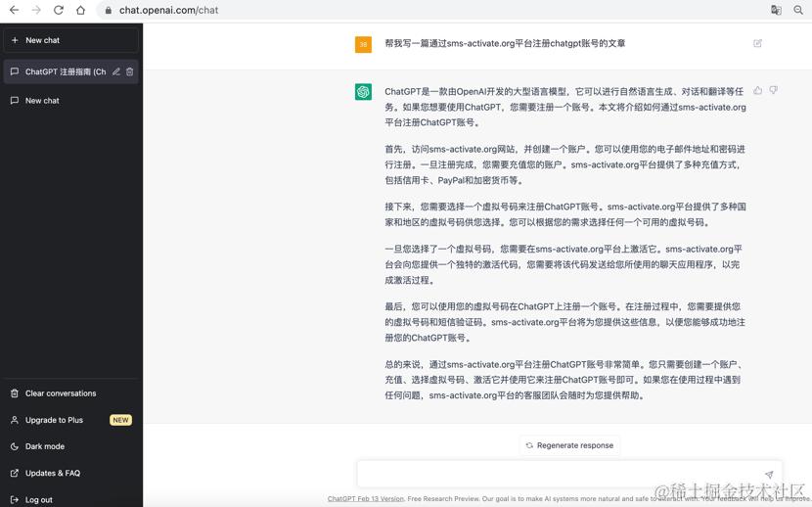
Task: Click Clear conversations in the sidebar
Action: pos(71,393)
